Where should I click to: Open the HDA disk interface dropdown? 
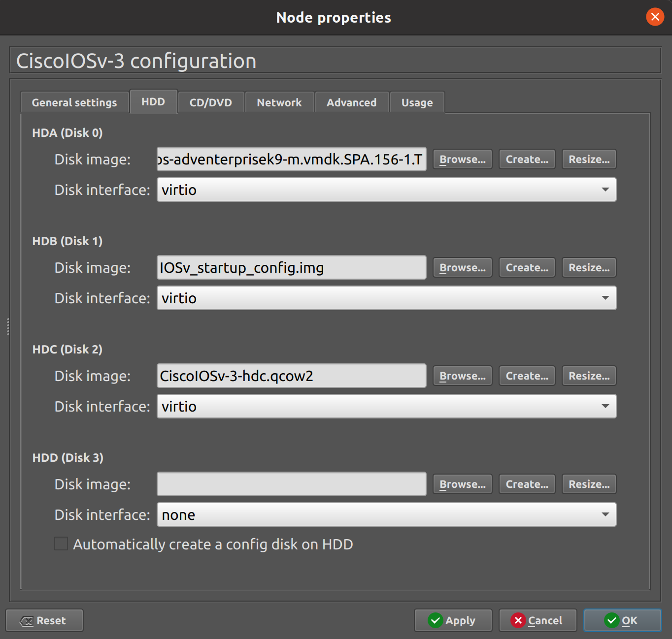[605, 190]
